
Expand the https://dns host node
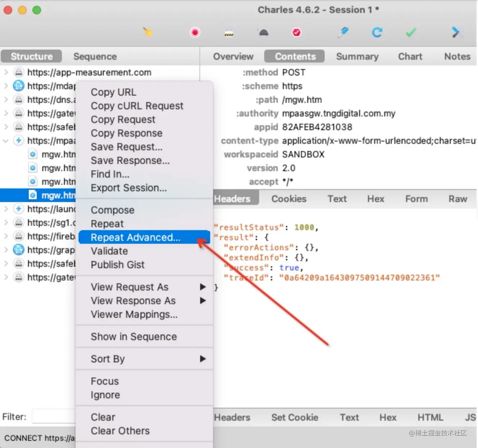pos(6,100)
